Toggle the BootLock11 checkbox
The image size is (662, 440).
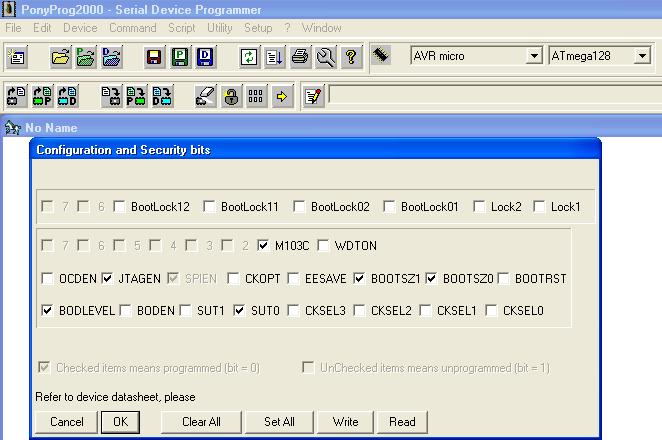point(209,206)
